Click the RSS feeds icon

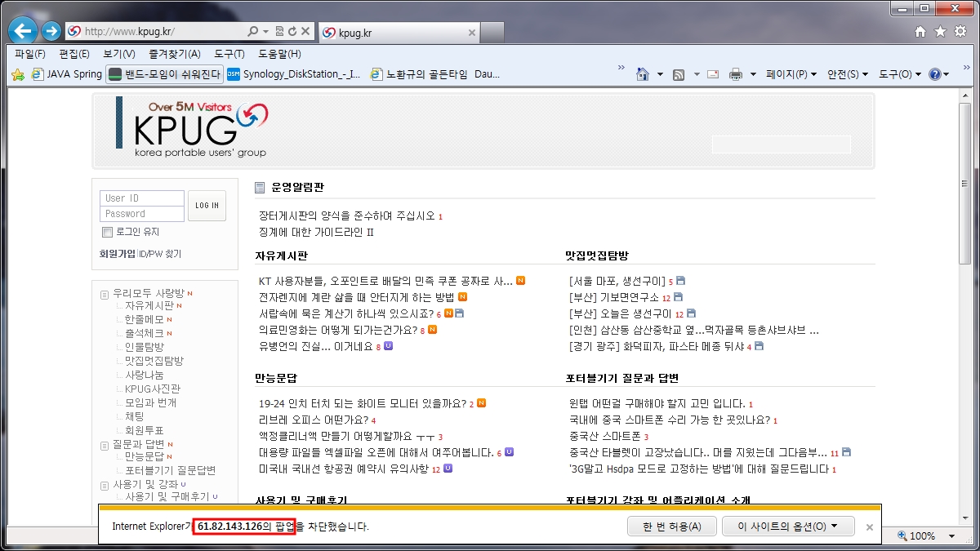pos(678,74)
